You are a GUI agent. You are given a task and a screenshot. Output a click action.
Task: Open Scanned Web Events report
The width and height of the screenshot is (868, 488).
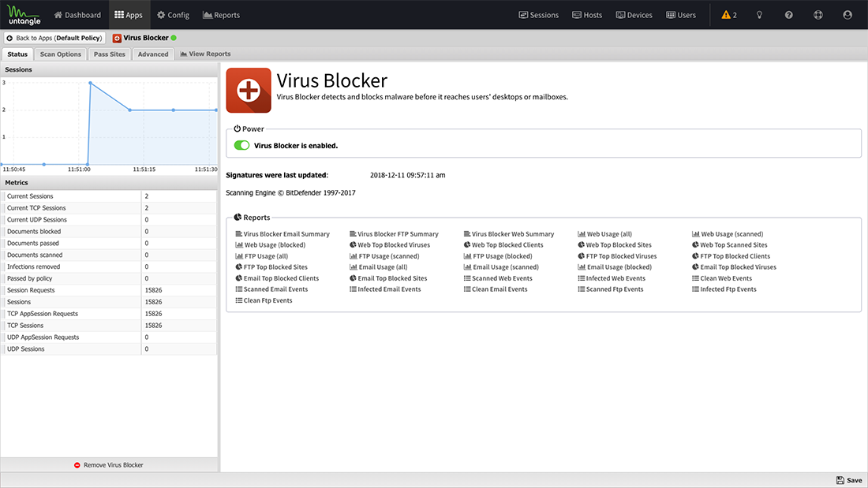[498, 278]
